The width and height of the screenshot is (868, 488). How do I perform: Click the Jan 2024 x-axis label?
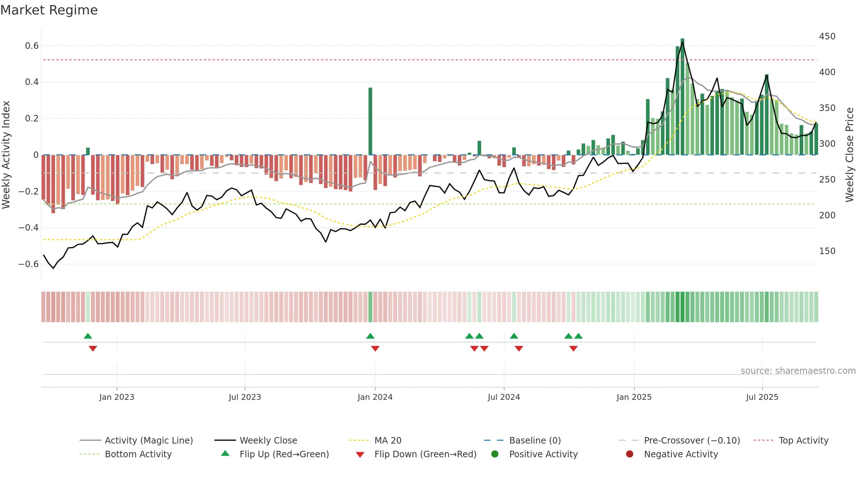coord(375,397)
